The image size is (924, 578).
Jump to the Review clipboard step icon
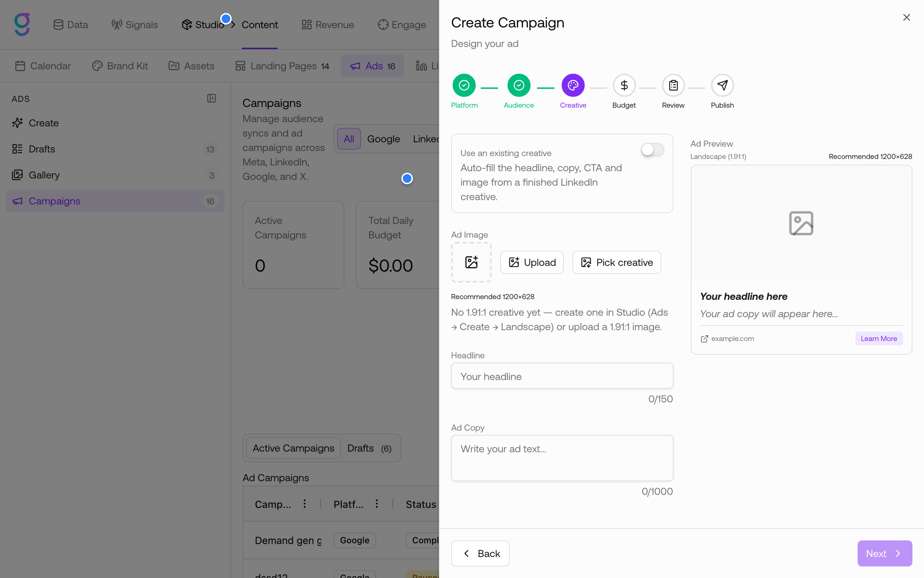coord(673,85)
